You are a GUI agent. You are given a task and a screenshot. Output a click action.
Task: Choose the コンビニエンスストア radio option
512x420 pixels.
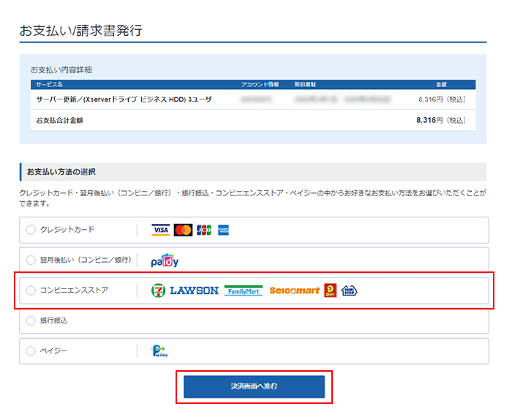tap(31, 290)
